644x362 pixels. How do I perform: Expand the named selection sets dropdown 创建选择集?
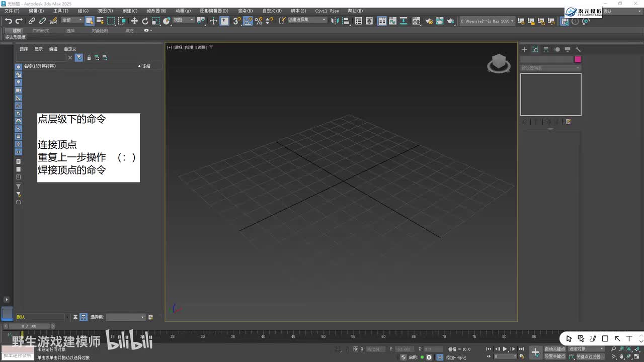306,20
